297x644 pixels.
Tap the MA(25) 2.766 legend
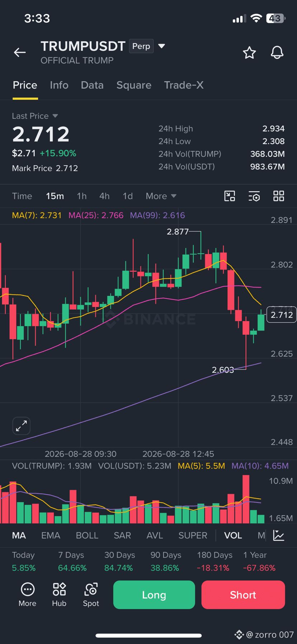point(96,216)
